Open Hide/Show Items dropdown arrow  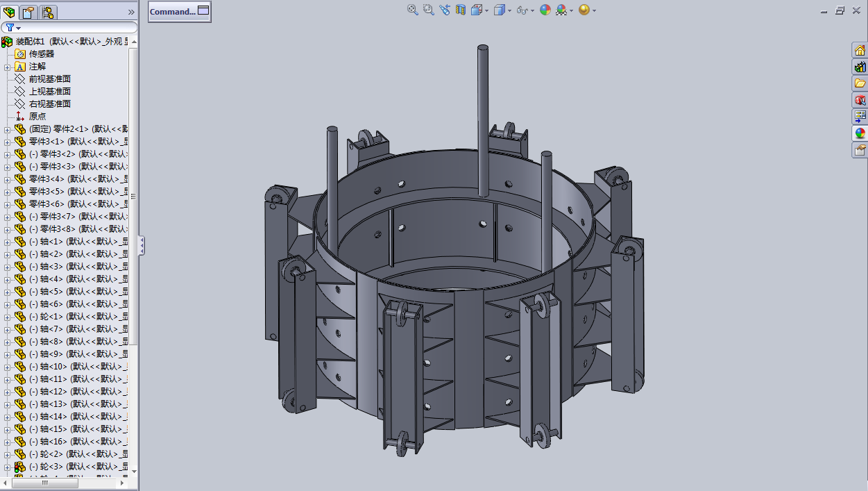click(x=532, y=10)
